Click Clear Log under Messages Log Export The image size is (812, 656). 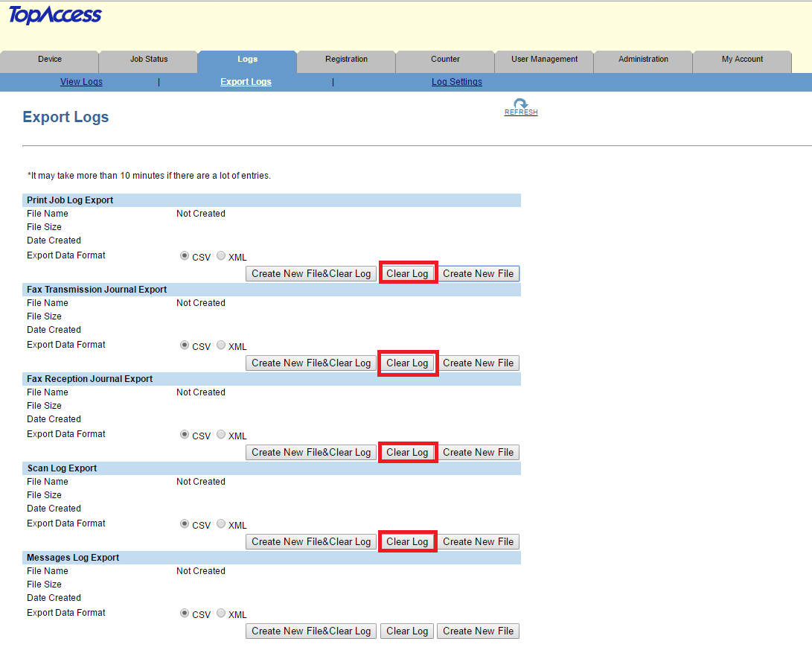coord(407,631)
